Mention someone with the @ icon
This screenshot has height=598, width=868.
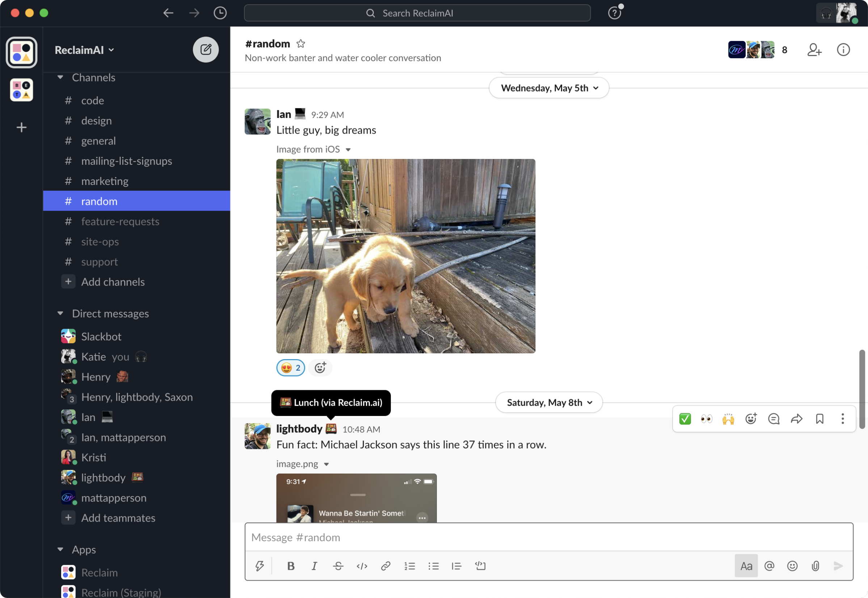769,566
